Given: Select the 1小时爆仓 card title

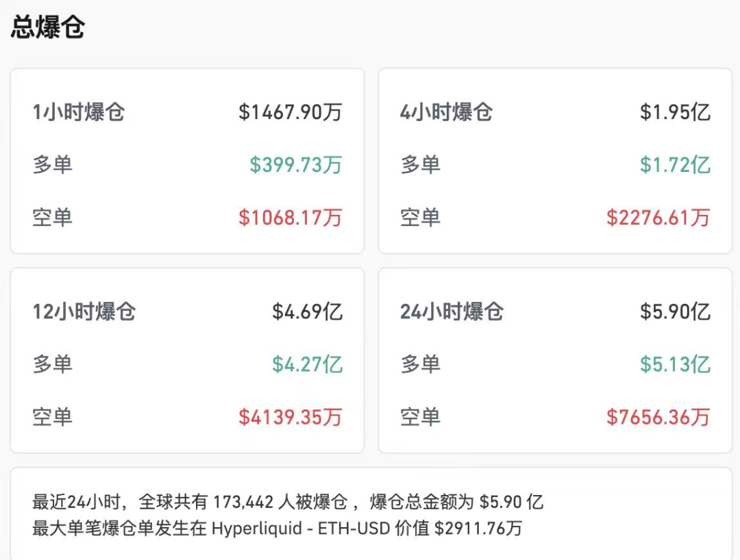Looking at the screenshot, I should tap(79, 112).
